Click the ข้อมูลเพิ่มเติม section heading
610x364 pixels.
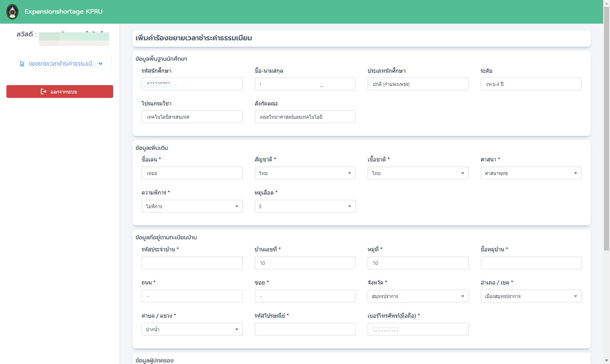(x=152, y=148)
